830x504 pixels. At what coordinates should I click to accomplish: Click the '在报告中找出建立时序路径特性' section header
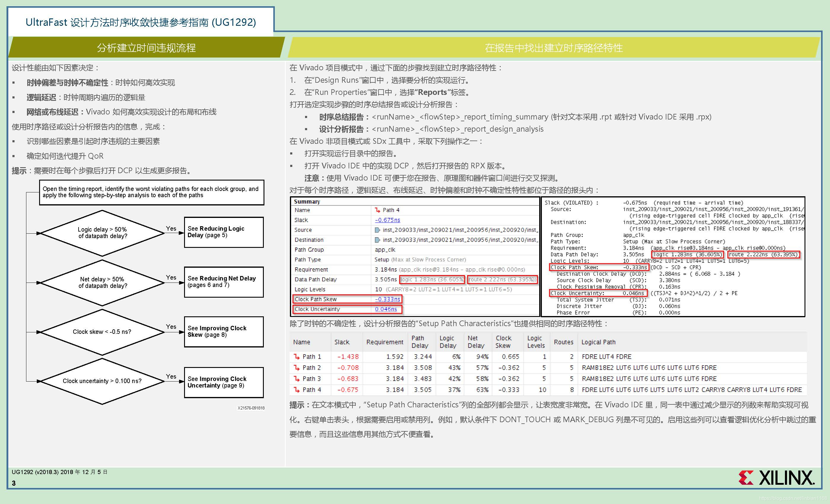coord(554,48)
